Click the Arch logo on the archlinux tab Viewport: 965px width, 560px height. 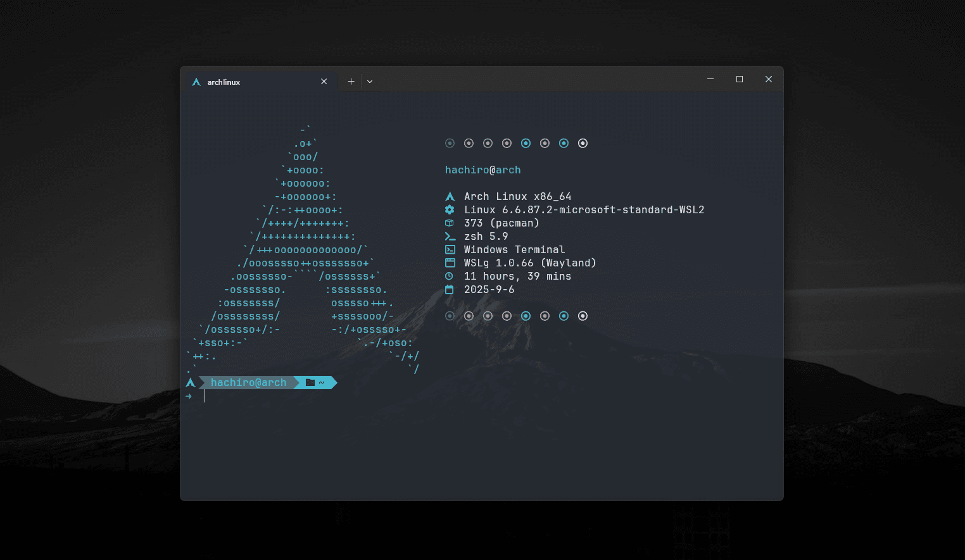(x=196, y=82)
